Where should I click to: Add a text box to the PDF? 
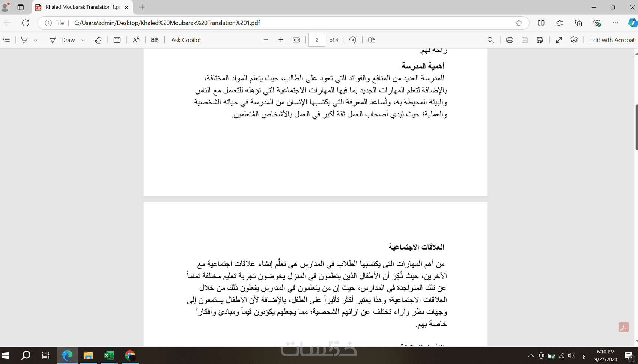pyautogui.click(x=117, y=40)
